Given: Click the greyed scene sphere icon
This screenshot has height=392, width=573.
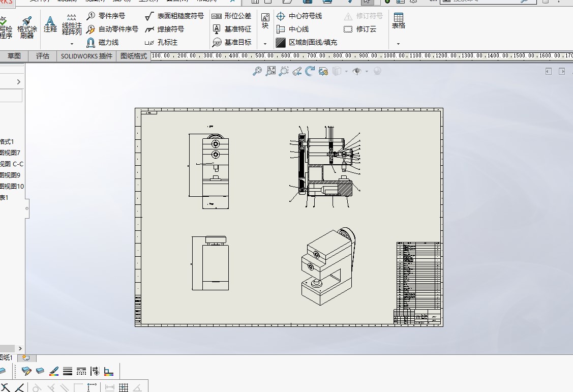Looking at the screenshot, I should pyautogui.click(x=377, y=71).
